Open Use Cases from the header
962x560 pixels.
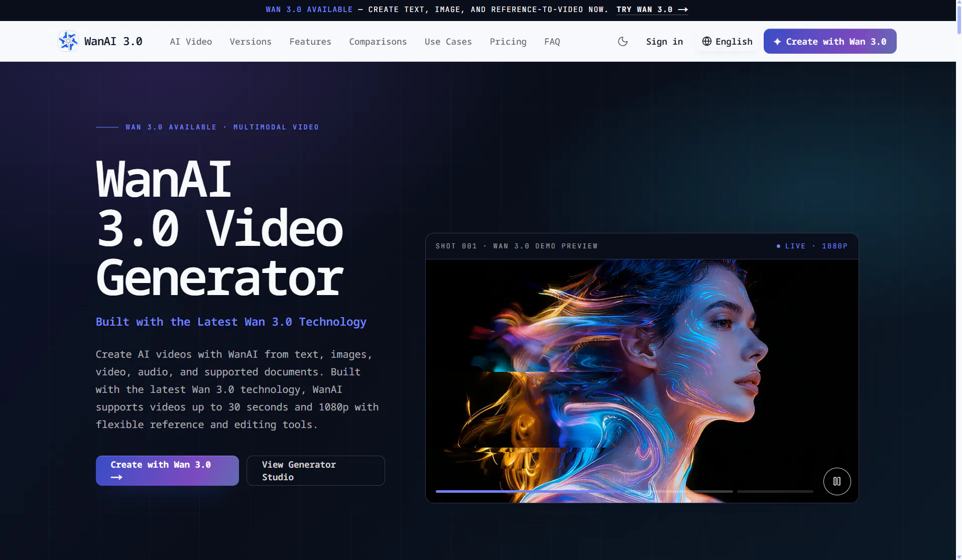pos(448,42)
